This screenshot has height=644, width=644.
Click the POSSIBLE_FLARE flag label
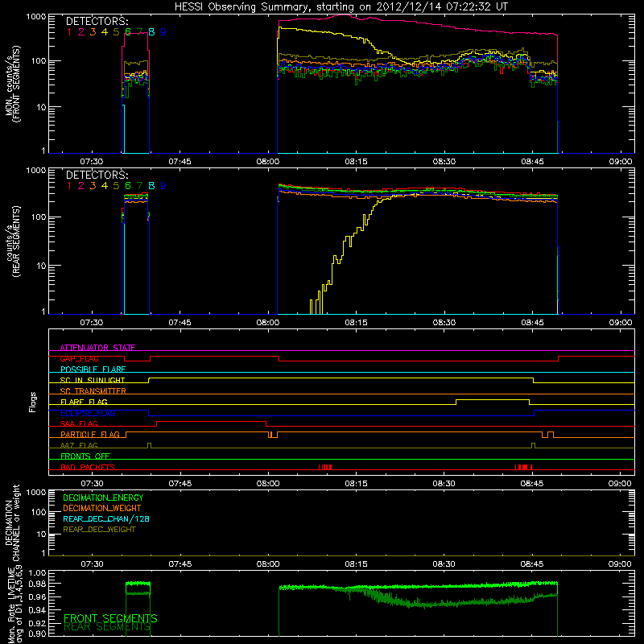pyautogui.click(x=93, y=369)
